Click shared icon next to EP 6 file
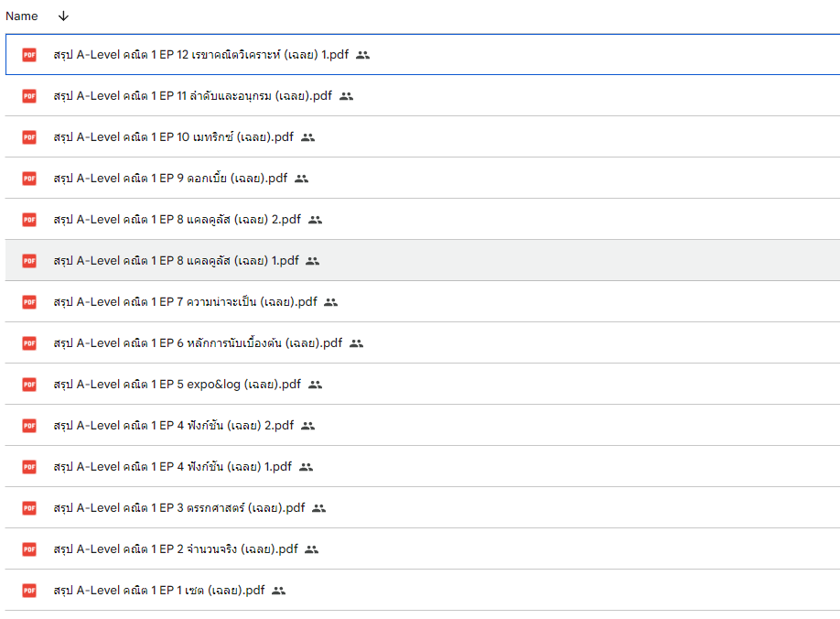This screenshot has width=840, height=619. [x=356, y=343]
